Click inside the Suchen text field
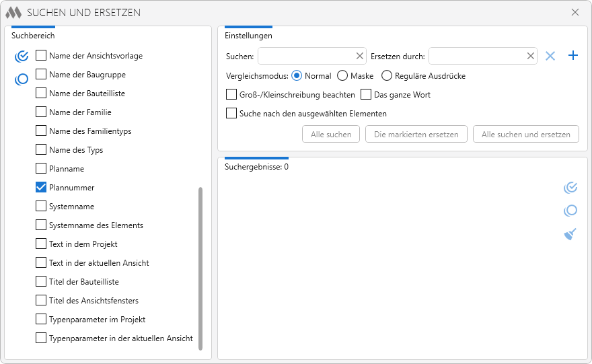 pos(305,56)
